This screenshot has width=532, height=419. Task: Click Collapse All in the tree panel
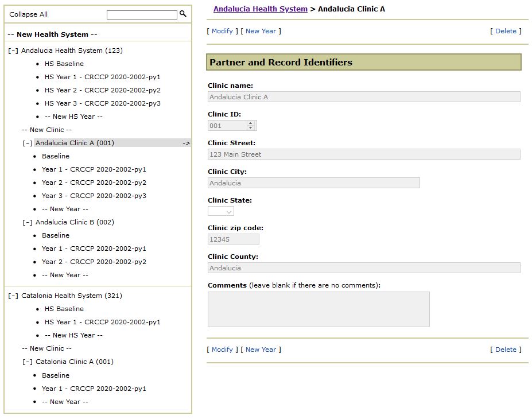(29, 14)
